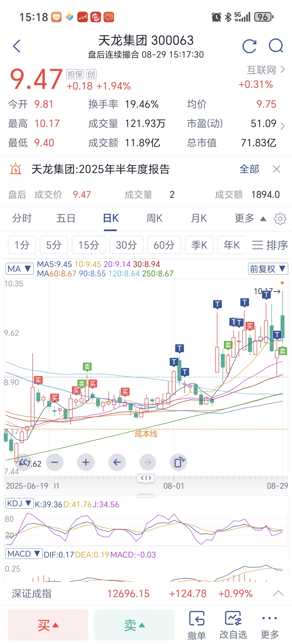Tap the status bar Bluetooth icon
The image size is (292, 644).
coord(228,17)
